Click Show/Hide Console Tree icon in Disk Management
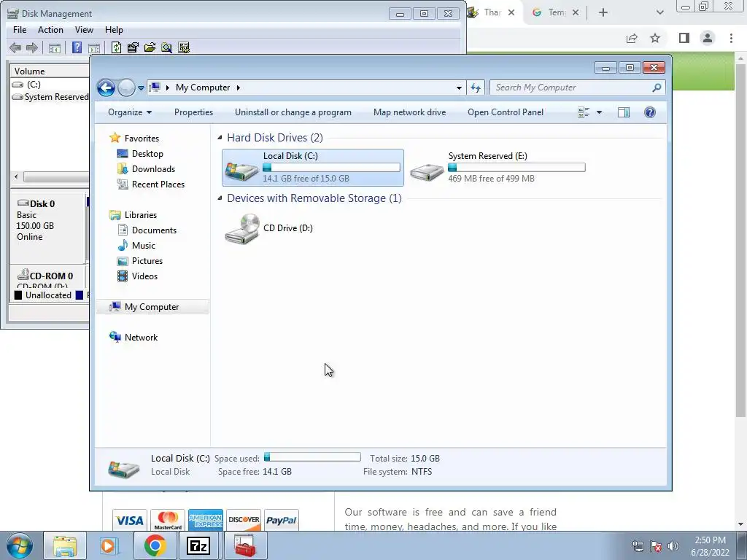This screenshot has height=560, width=747. pyautogui.click(x=55, y=47)
